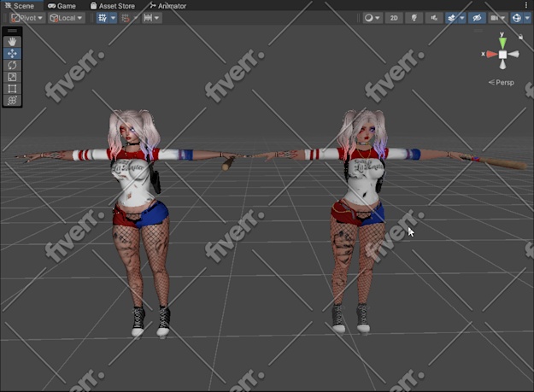Open the scene camera settings dropdown
This screenshot has height=392, width=534.
(498, 18)
